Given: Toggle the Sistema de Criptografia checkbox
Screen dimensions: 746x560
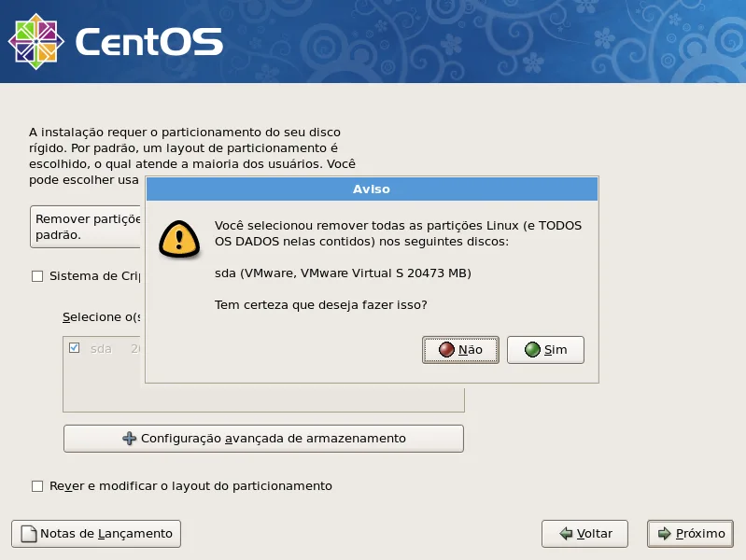Looking at the screenshot, I should point(37,276).
